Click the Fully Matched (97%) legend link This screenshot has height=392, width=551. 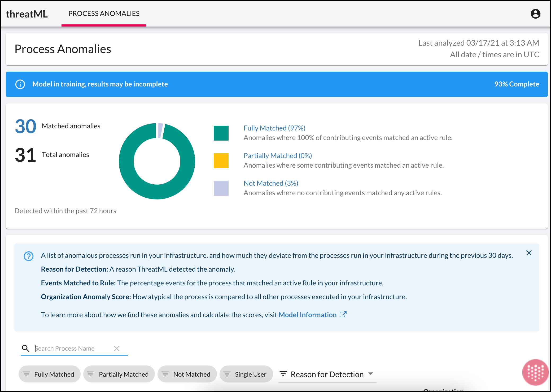(274, 128)
